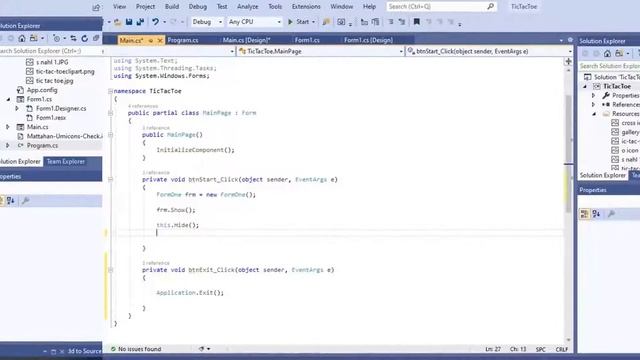Screen dimensions: 640x360
Task: Click the Save All icon
Action: [140, 22]
